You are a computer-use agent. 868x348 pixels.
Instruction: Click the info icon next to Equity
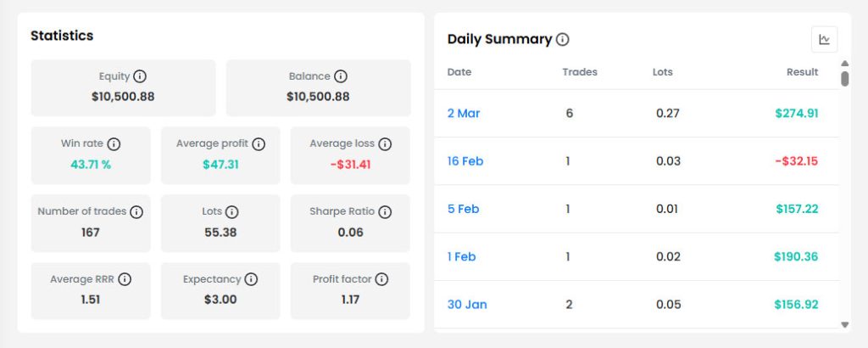click(x=141, y=76)
